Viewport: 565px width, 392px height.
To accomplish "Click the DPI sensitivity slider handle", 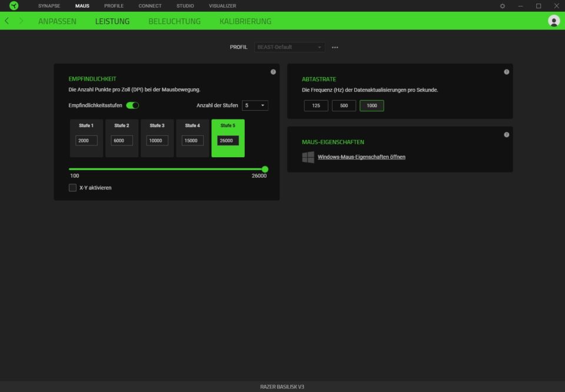I will (x=265, y=169).
